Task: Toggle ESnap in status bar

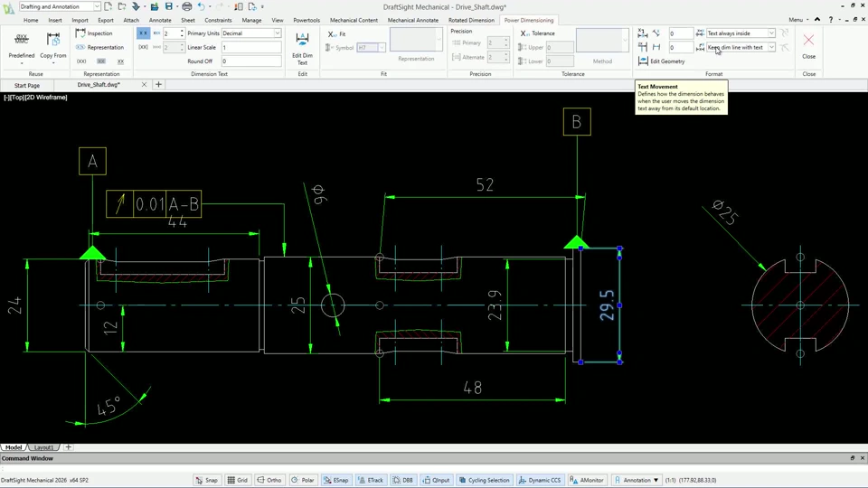Action: (336, 480)
